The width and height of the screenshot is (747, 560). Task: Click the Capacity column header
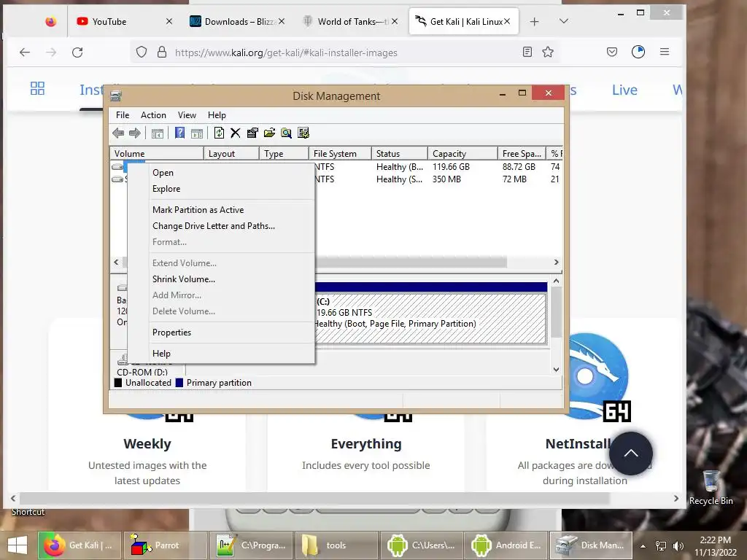pyautogui.click(x=462, y=154)
